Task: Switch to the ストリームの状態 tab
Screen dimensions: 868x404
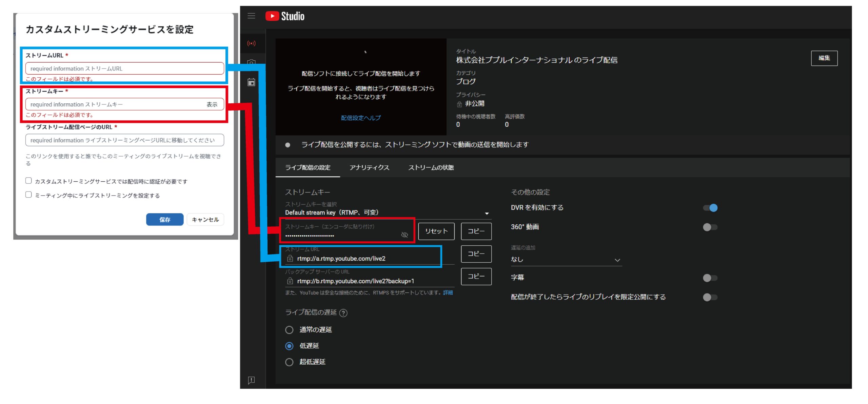Action: click(431, 167)
